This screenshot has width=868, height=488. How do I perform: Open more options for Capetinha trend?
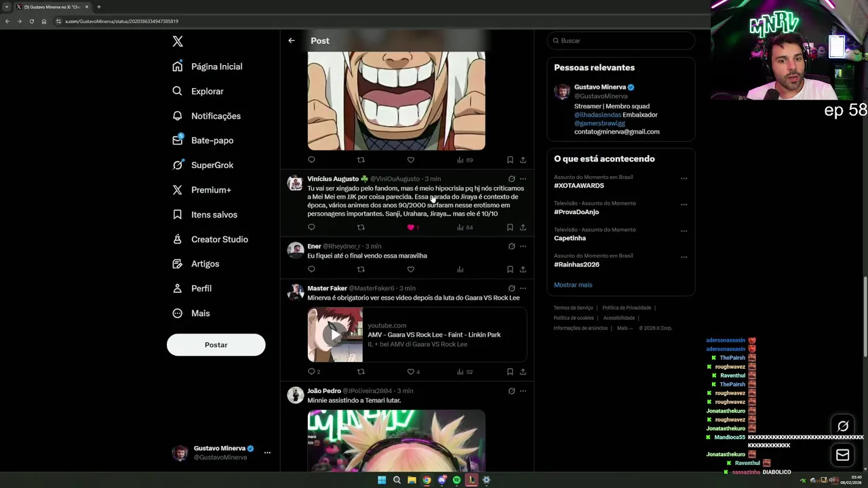(x=684, y=231)
